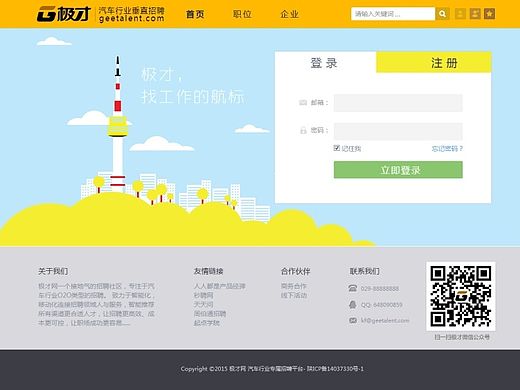The height and width of the screenshot is (390, 520).
Task: Focus the keyword search box in the header
Action: (393, 14)
